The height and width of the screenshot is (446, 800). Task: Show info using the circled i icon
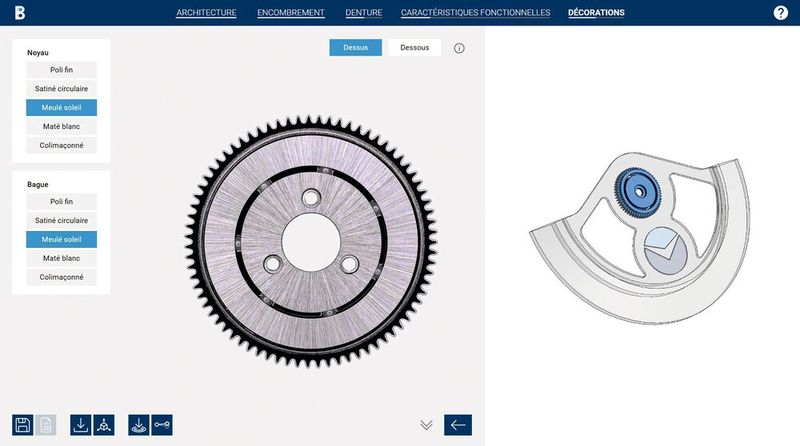(459, 48)
